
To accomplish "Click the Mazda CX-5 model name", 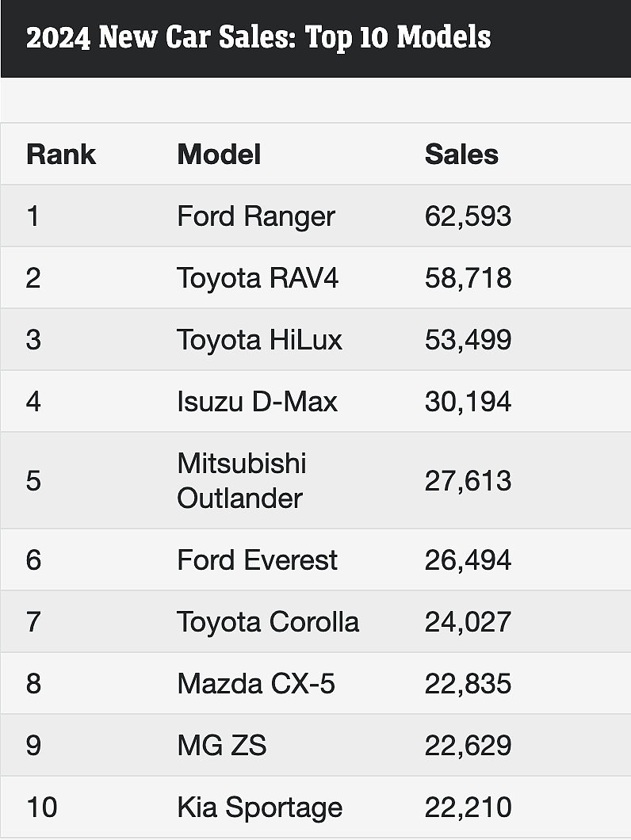I will point(256,684).
